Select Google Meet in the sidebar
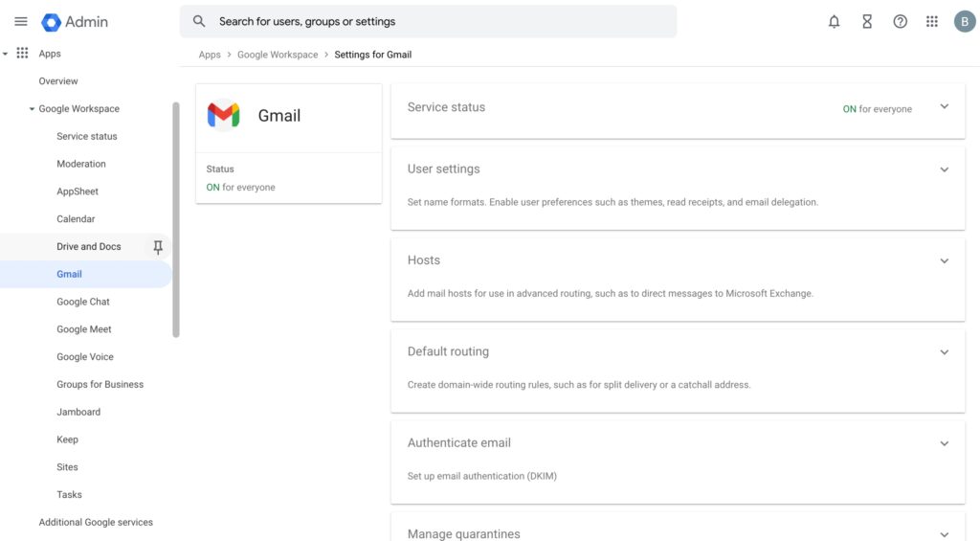The height and width of the screenshot is (541, 980). click(84, 329)
